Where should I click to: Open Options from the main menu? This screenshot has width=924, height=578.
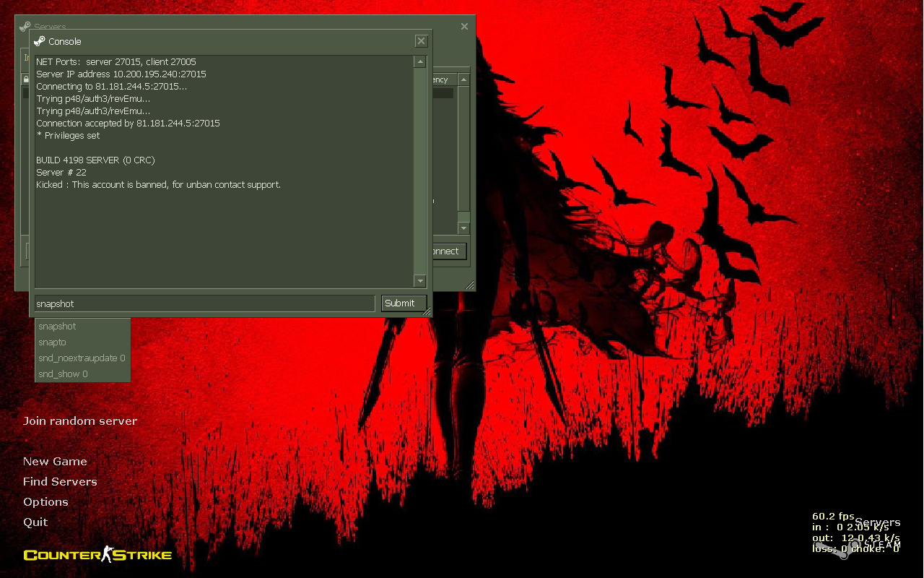click(x=45, y=502)
